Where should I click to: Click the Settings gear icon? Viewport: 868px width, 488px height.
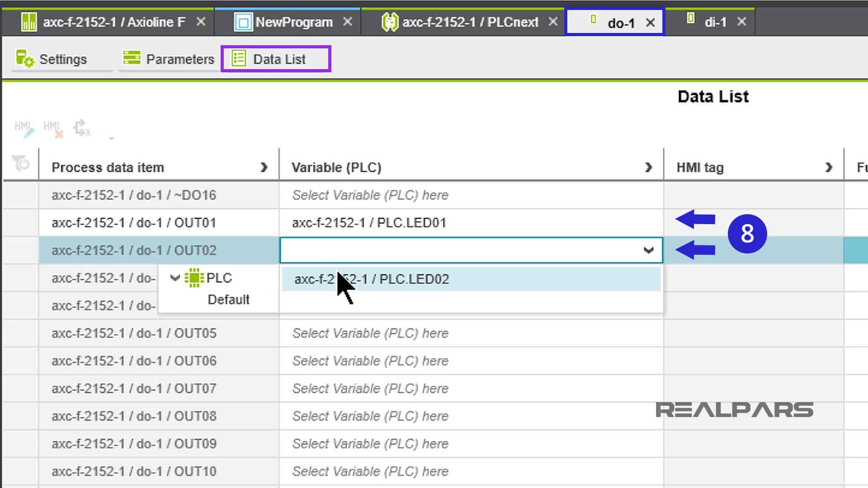point(25,59)
